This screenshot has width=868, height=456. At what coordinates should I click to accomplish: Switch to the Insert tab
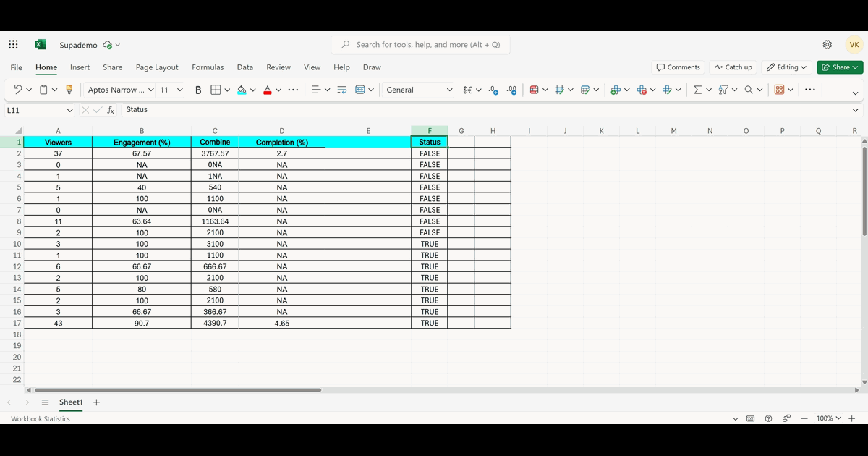(x=80, y=67)
